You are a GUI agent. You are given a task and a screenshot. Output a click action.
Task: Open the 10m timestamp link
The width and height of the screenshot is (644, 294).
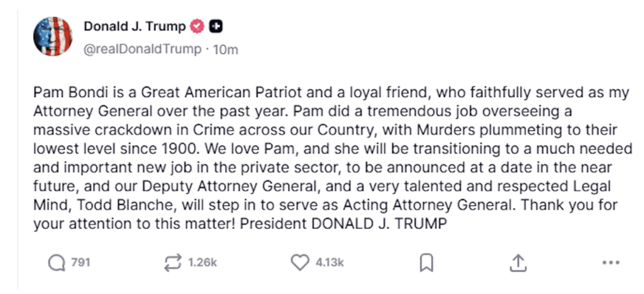click(x=225, y=49)
